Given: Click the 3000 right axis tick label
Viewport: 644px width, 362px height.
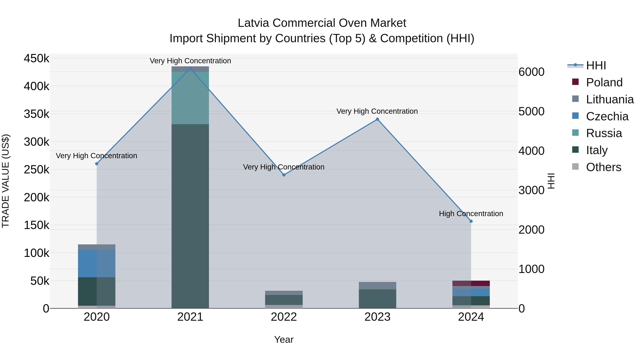Looking at the screenshot, I should (x=531, y=190).
